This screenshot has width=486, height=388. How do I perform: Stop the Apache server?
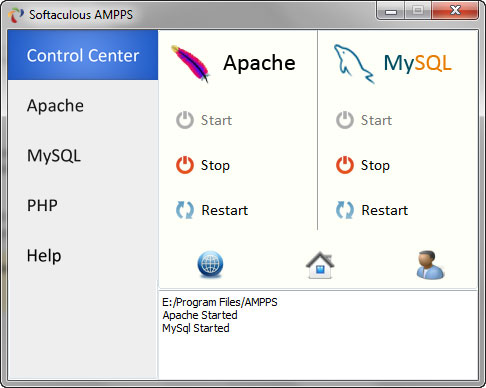click(203, 165)
